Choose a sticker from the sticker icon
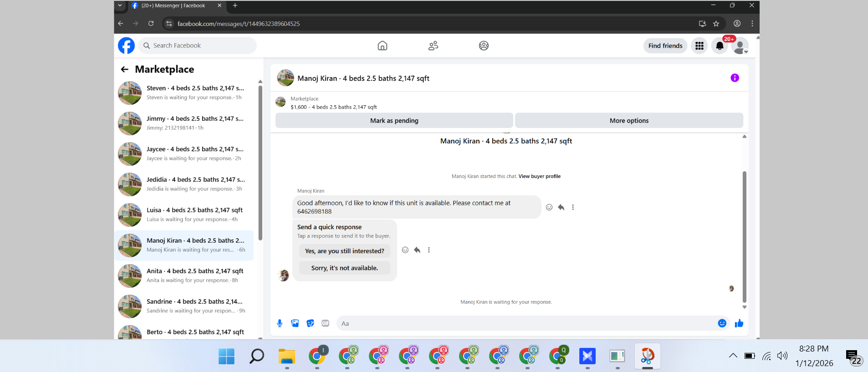 [310, 323]
